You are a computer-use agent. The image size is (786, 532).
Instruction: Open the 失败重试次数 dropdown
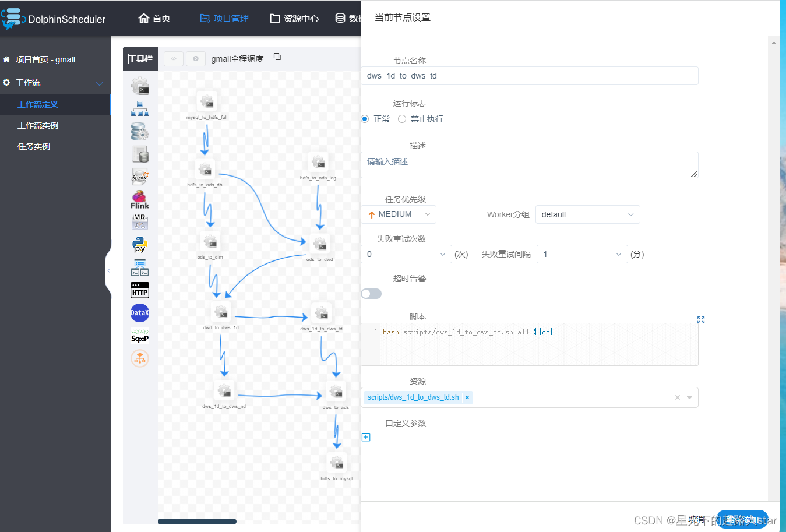(x=407, y=254)
